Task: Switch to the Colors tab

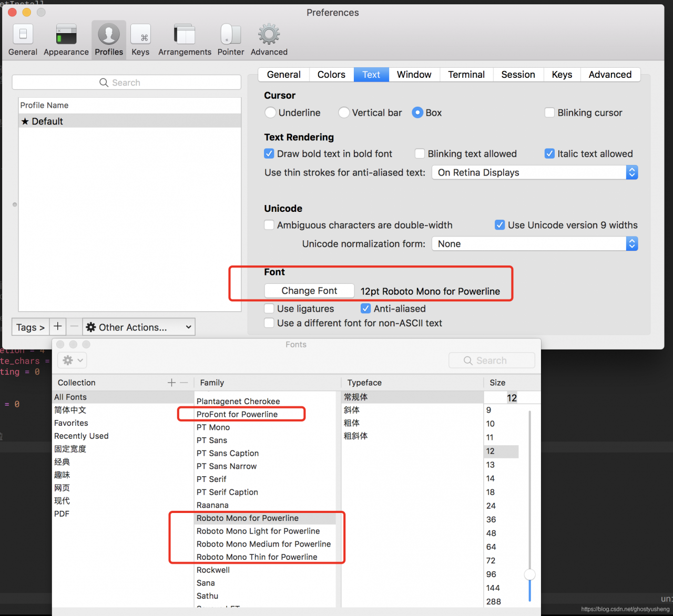Action: tap(331, 75)
